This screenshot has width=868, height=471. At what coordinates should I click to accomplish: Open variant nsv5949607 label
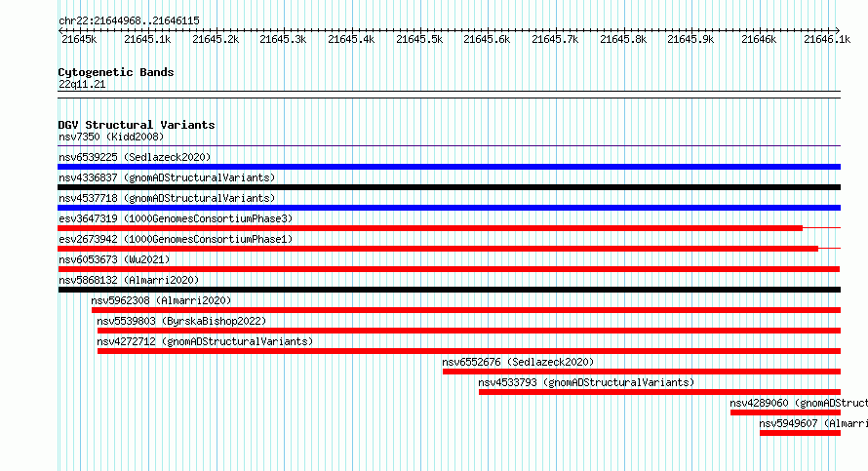[x=813, y=423]
